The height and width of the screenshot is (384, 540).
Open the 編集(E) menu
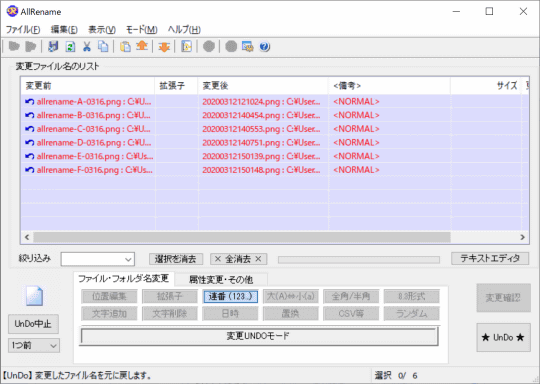click(64, 30)
